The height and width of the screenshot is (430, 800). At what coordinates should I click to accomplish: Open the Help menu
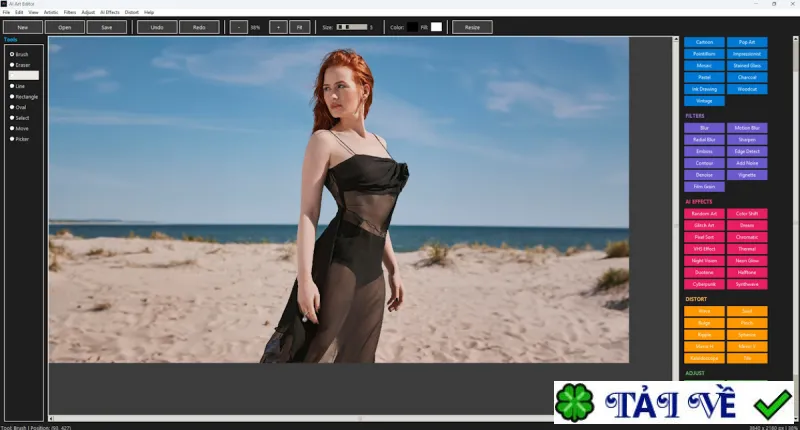[149, 12]
